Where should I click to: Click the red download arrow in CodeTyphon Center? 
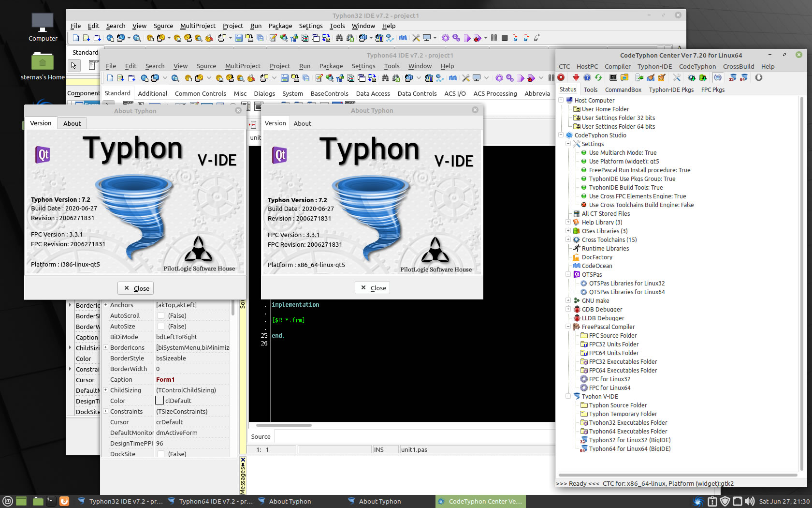click(x=576, y=77)
